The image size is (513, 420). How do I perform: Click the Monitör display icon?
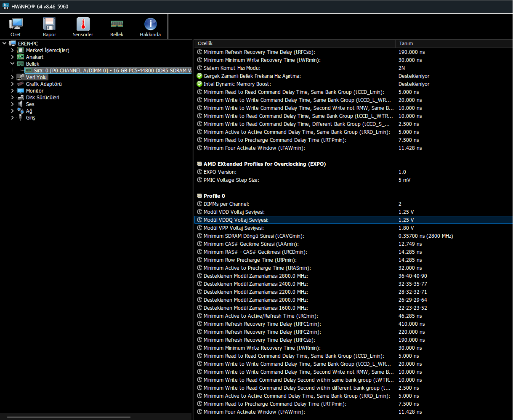point(20,90)
